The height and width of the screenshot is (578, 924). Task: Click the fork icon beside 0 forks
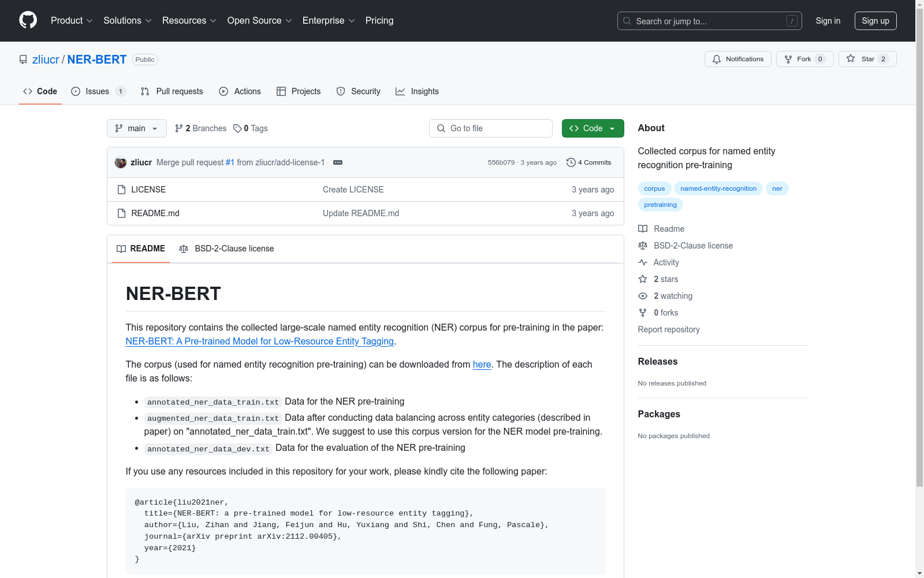pyautogui.click(x=643, y=313)
